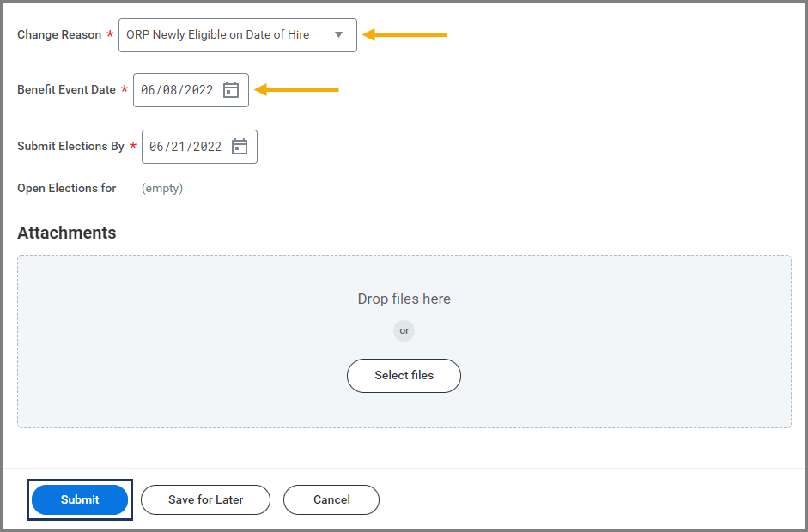Select year segment of Submit Elections By
Image resolution: width=808 pixels, height=532 pixels.
[x=207, y=147]
